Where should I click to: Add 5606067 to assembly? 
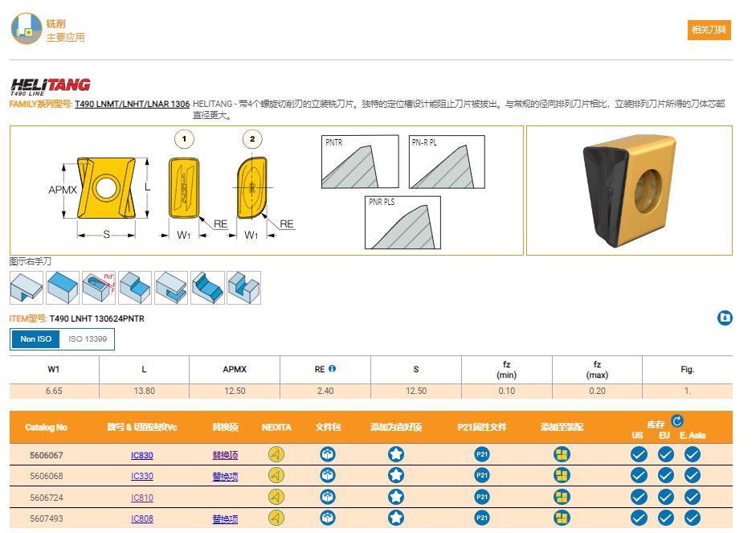pos(562,454)
